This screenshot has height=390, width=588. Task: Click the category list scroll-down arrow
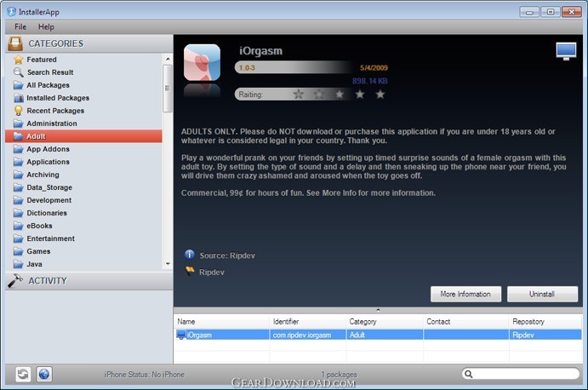(x=168, y=264)
